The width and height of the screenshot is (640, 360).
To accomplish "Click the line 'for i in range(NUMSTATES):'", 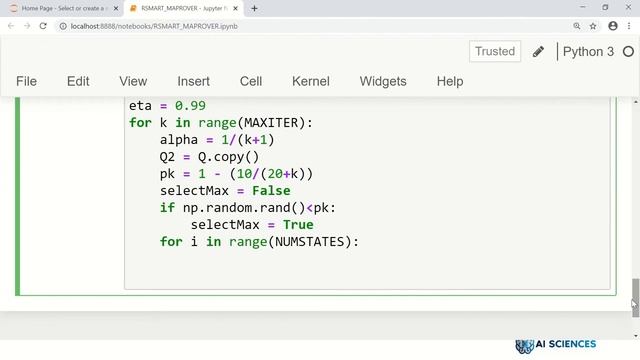I will (259, 242).
